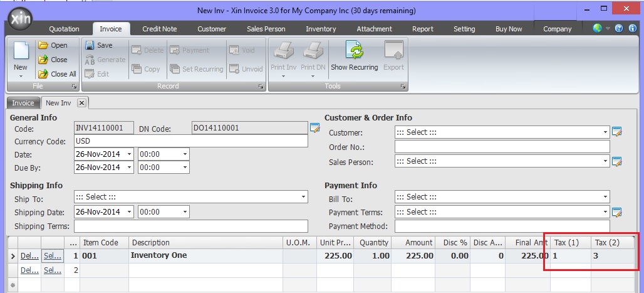Click edit icon beside Customer dropdown
The width and height of the screenshot is (644, 293).
click(617, 132)
